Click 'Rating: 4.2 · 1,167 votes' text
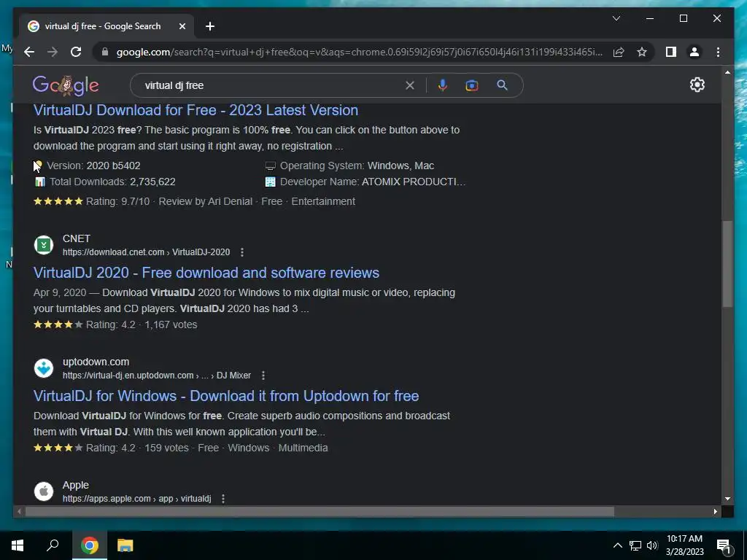Viewport: 747px width, 560px height. tap(142, 324)
